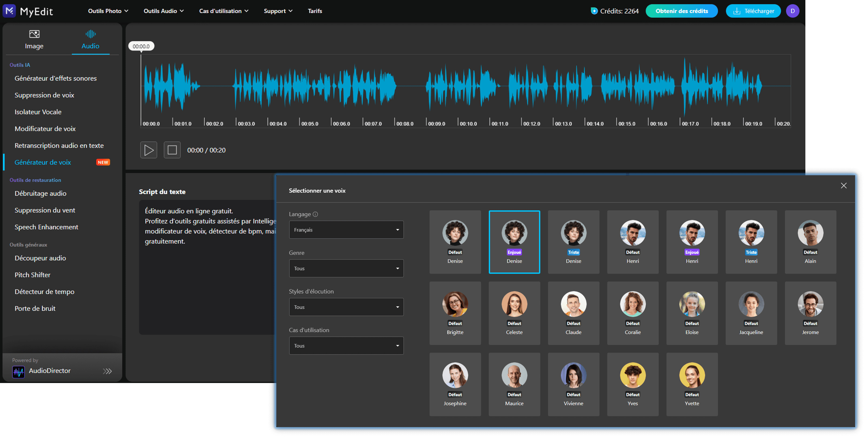Image resolution: width=868 pixels, height=440 pixels.
Task: Click Obtenir des crédits button
Action: [x=681, y=11]
